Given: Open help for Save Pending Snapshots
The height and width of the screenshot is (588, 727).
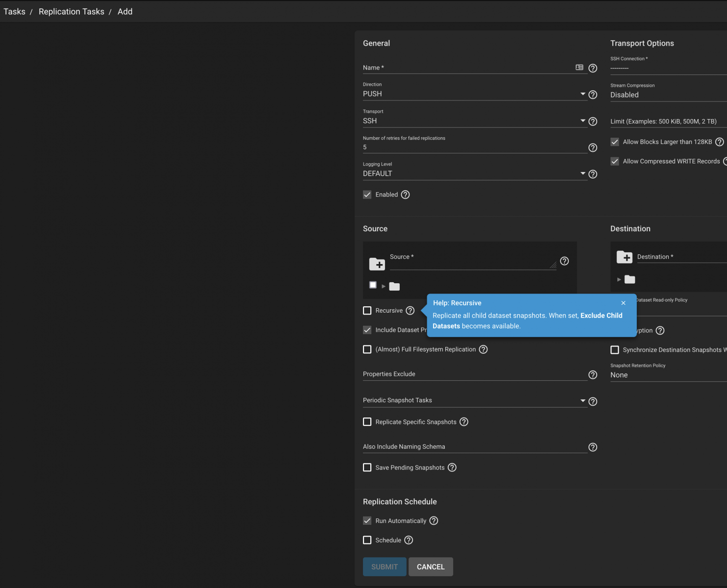Looking at the screenshot, I should point(452,467).
